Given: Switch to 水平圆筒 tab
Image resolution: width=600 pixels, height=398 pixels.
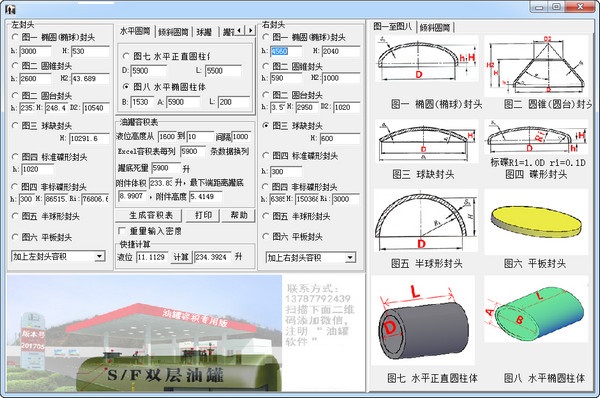Looking at the screenshot, I should point(135,31).
